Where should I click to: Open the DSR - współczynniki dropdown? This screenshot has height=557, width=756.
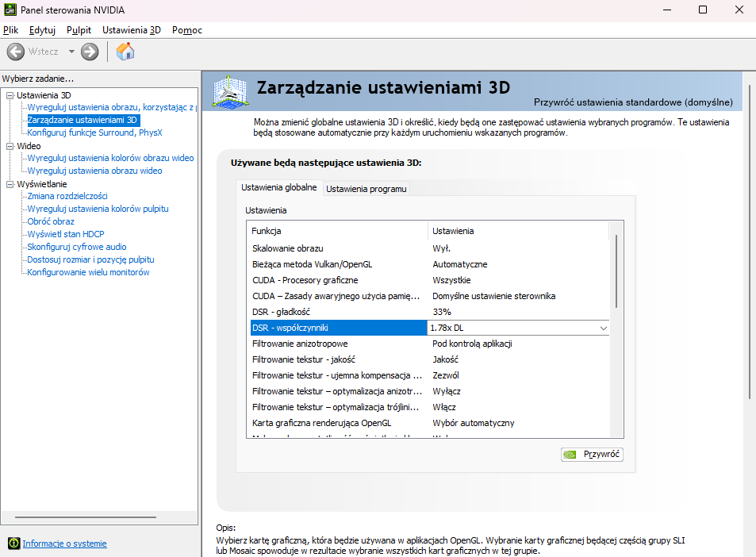click(x=603, y=328)
